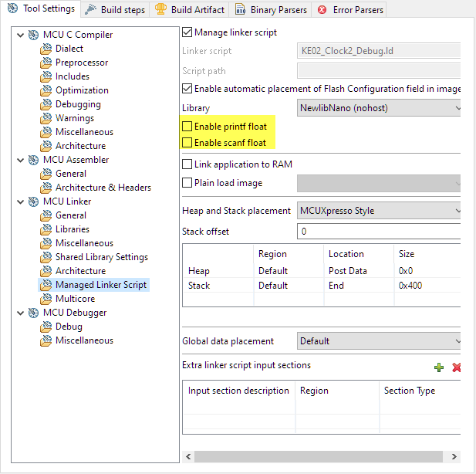The width and height of the screenshot is (476, 474).
Task: Toggle Link application to RAM
Action: pyautogui.click(x=187, y=164)
